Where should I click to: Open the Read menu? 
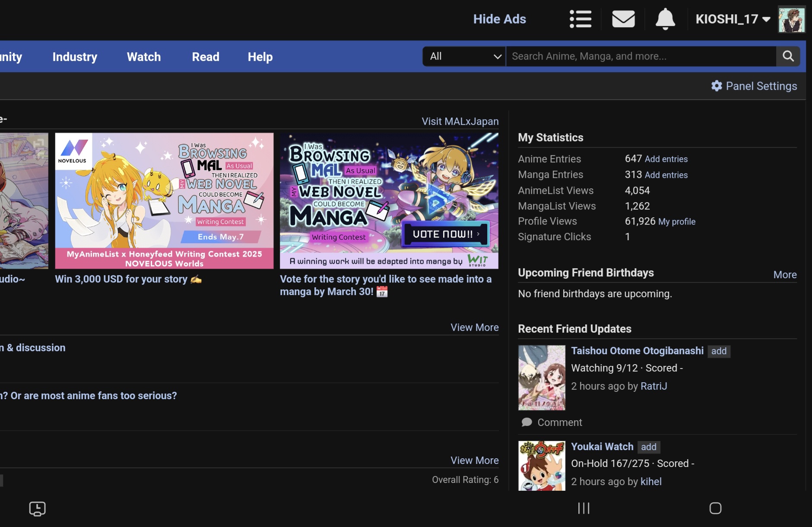tap(206, 57)
